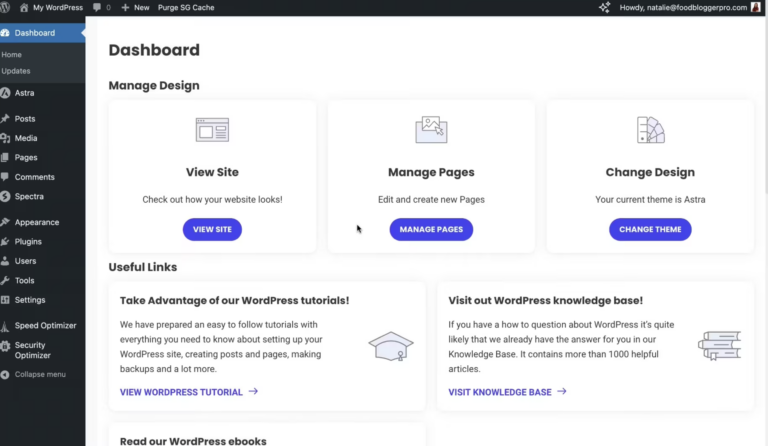The width and height of the screenshot is (768, 446).
Task: Click the Your current theme is Astra text
Action: pyautogui.click(x=650, y=200)
